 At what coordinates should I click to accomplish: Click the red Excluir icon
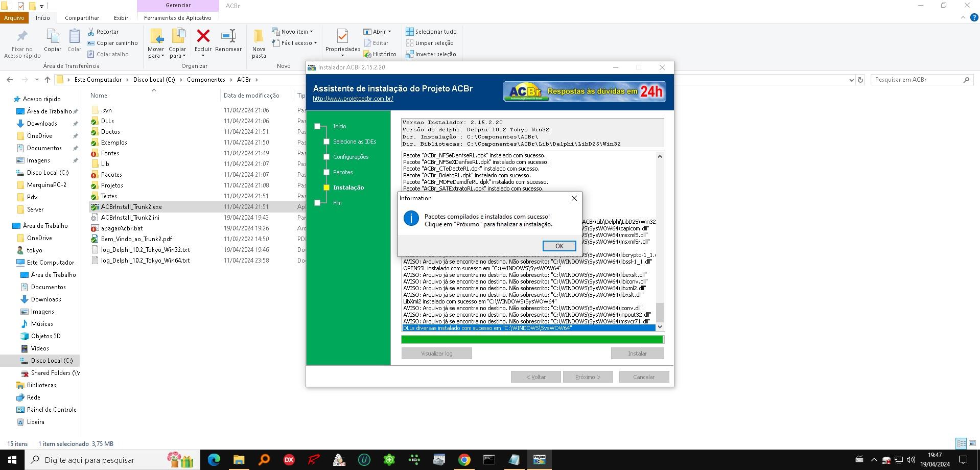point(203,36)
